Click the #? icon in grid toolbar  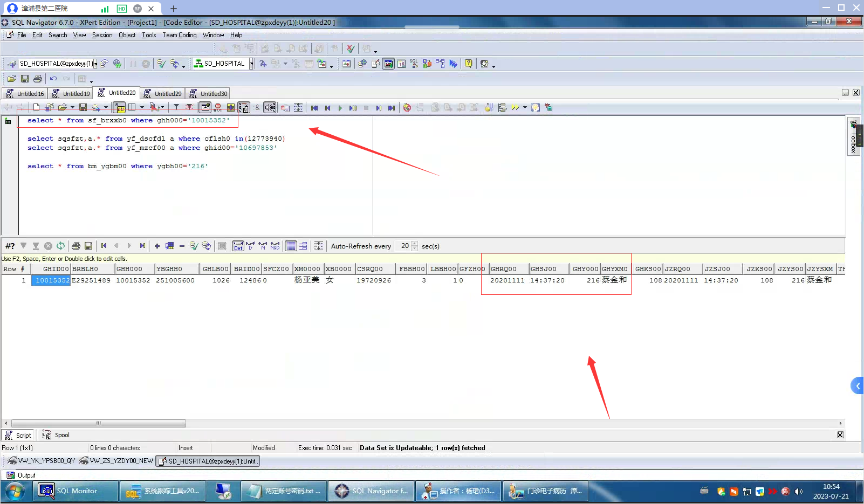(10, 246)
